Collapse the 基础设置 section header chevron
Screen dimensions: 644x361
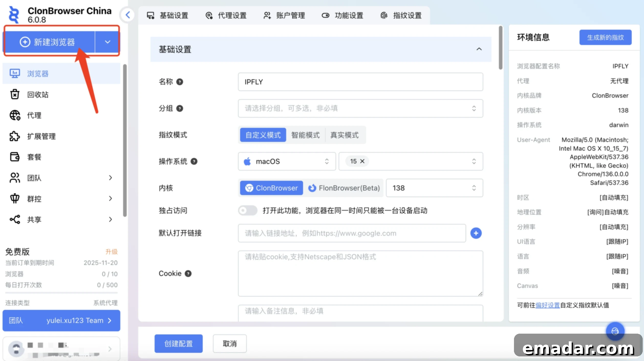point(479,49)
